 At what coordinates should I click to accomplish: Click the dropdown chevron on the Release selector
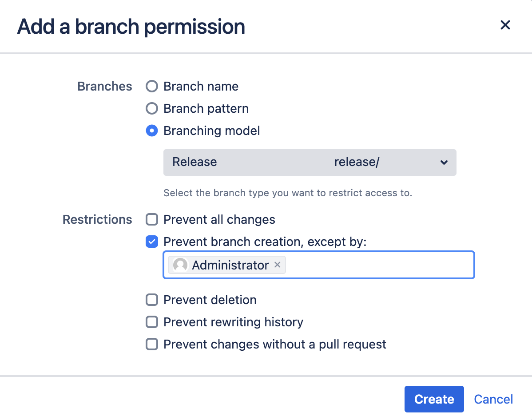tap(444, 162)
